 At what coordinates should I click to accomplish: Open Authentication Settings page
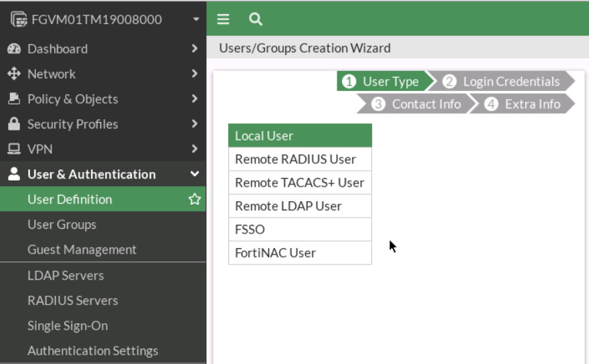pyautogui.click(x=92, y=351)
